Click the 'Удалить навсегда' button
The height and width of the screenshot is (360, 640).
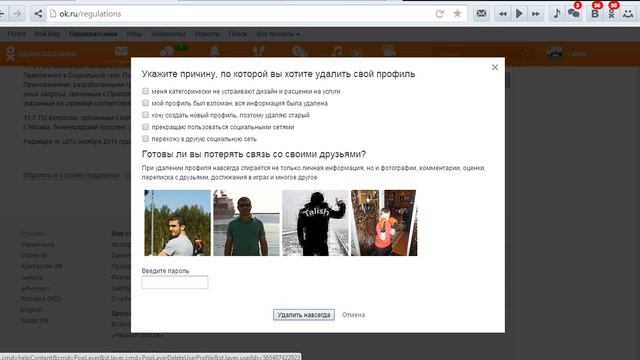click(304, 315)
